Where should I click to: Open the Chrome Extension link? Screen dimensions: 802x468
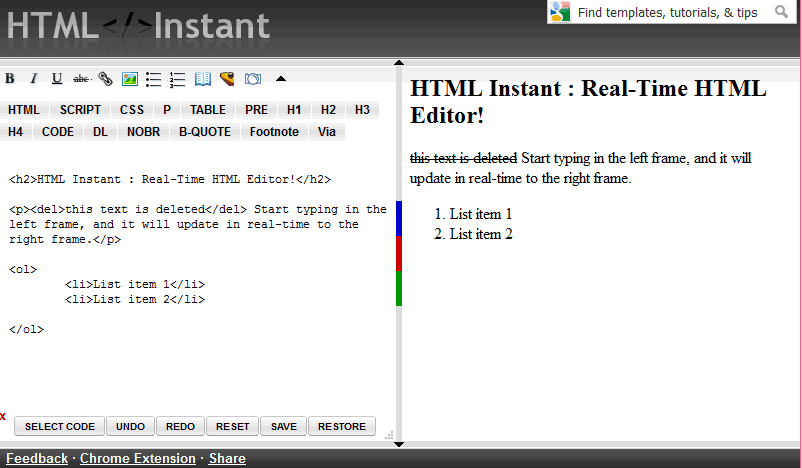coord(138,459)
